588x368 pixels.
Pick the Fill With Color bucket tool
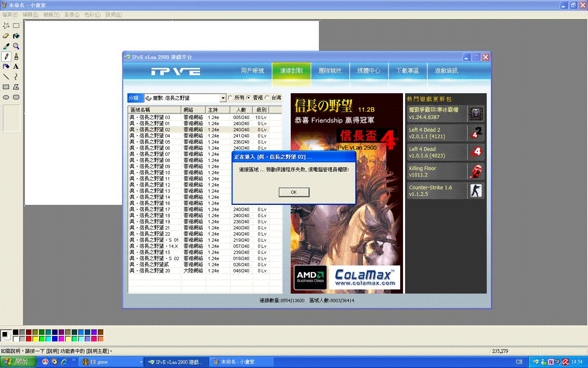coord(16,36)
